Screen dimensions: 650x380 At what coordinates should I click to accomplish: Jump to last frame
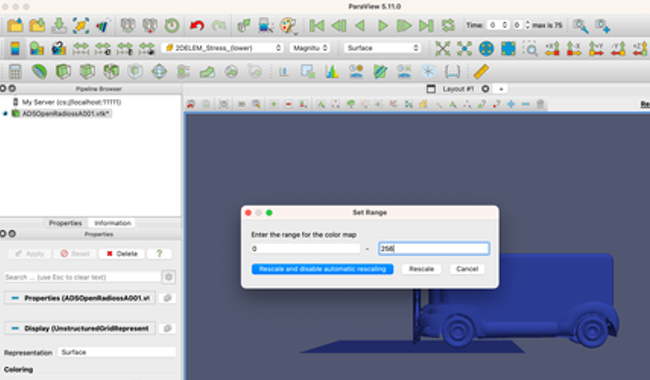coord(426,26)
